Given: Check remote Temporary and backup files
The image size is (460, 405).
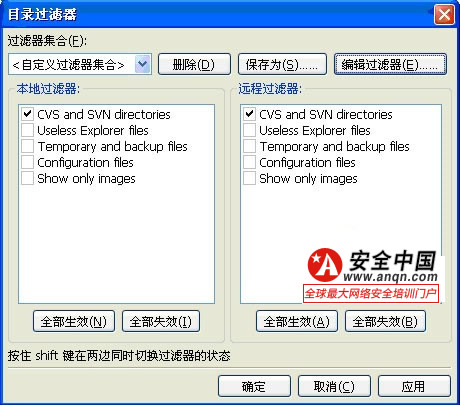Looking at the screenshot, I should click(249, 146).
